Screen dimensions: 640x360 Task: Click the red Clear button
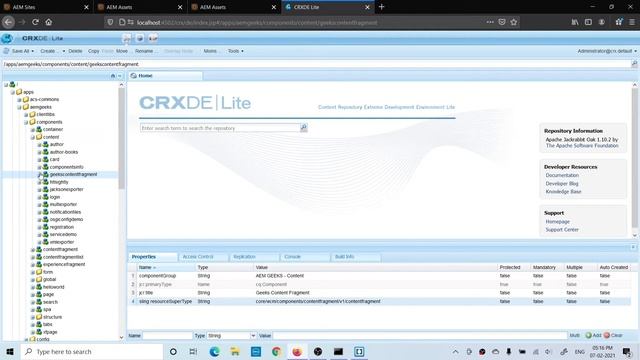click(x=613, y=336)
